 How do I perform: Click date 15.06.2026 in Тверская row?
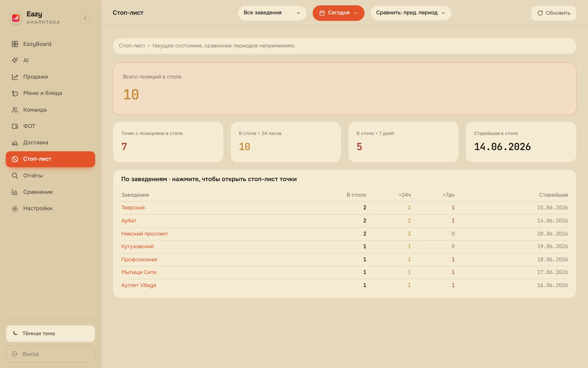pyautogui.click(x=552, y=208)
